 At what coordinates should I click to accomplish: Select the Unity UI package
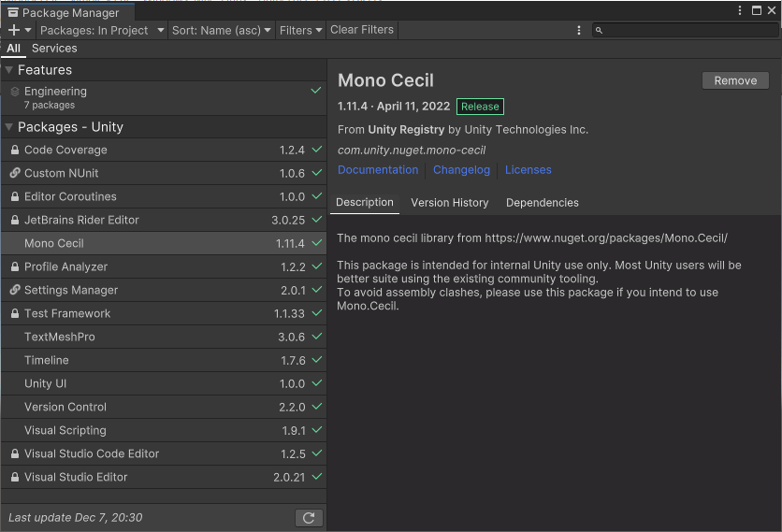[164, 383]
